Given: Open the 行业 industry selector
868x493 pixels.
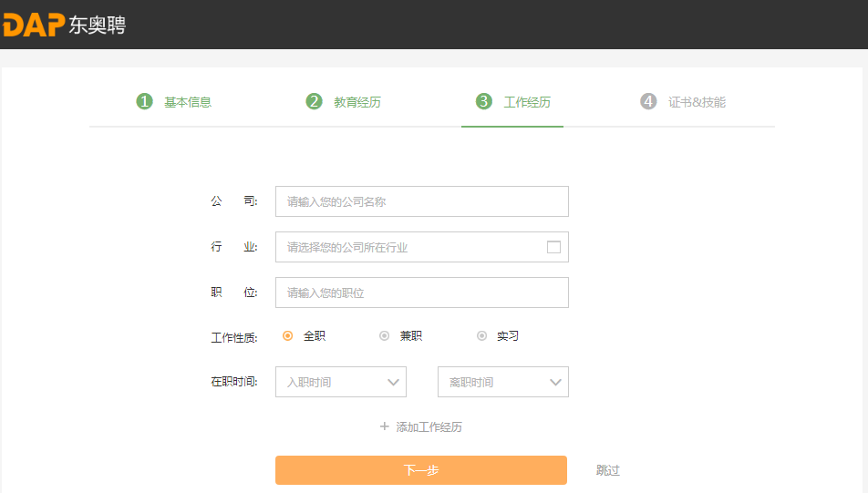Looking at the screenshot, I should tap(410, 247).
